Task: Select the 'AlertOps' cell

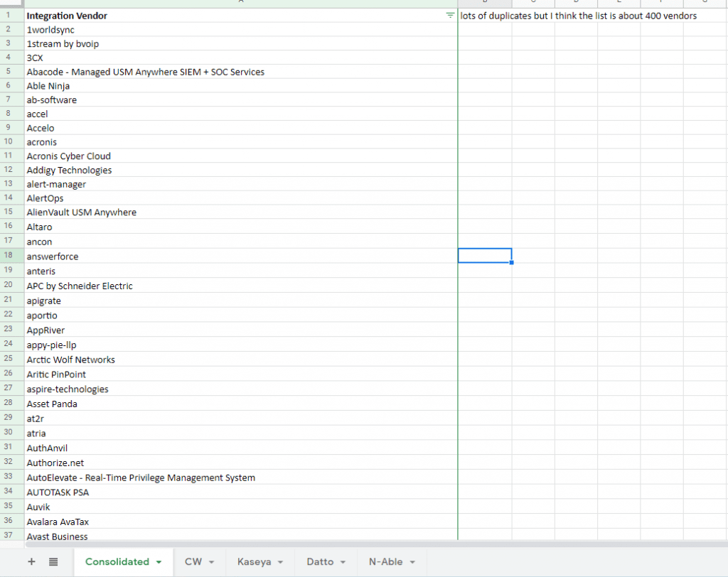Action: [241, 198]
